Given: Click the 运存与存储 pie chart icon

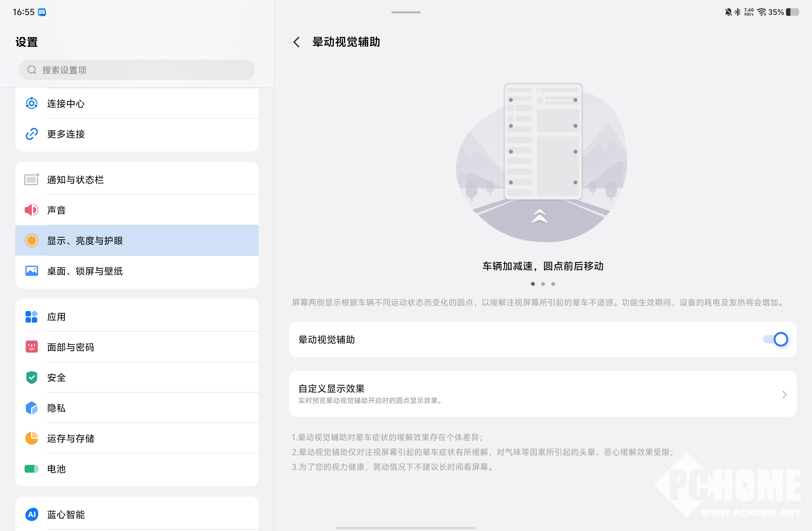Looking at the screenshot, I should [x=32, y=438].
